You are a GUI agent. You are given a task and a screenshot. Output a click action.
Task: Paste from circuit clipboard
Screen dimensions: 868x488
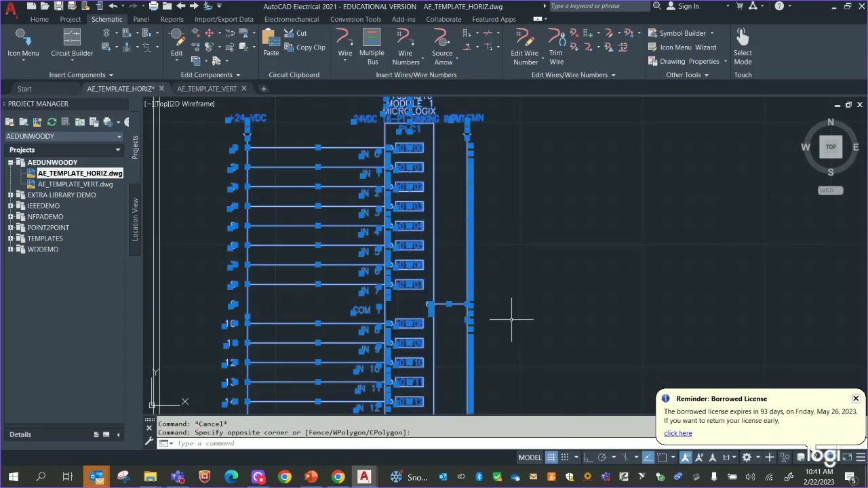coord(271,43)
